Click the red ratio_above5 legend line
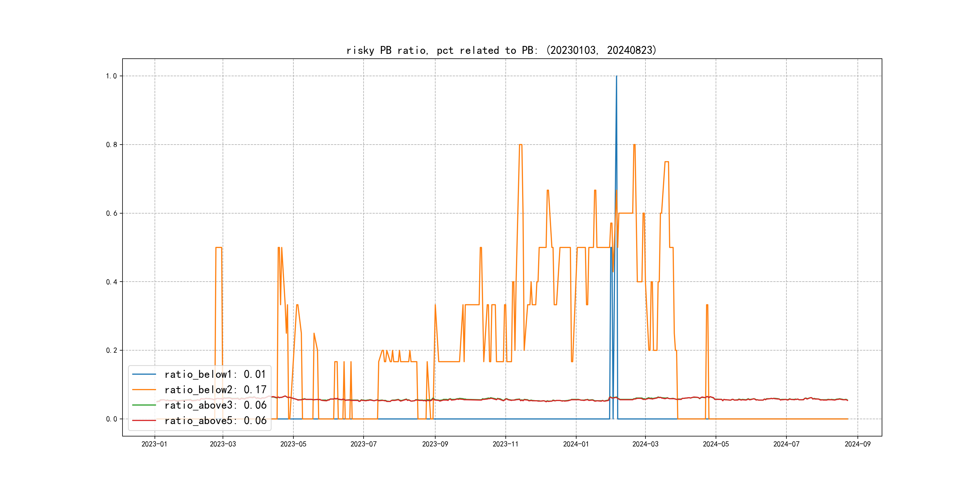This screenshot has height=490, width=980. 144,420
